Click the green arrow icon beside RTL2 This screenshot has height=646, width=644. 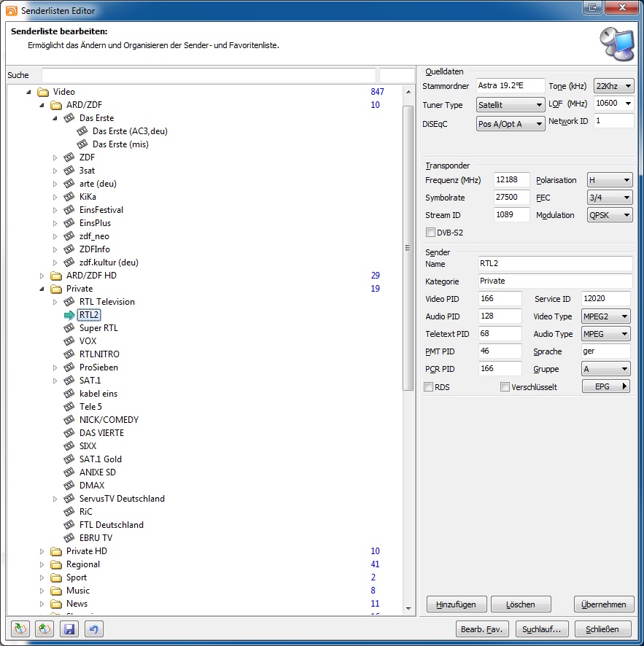[x=69, y=315]
